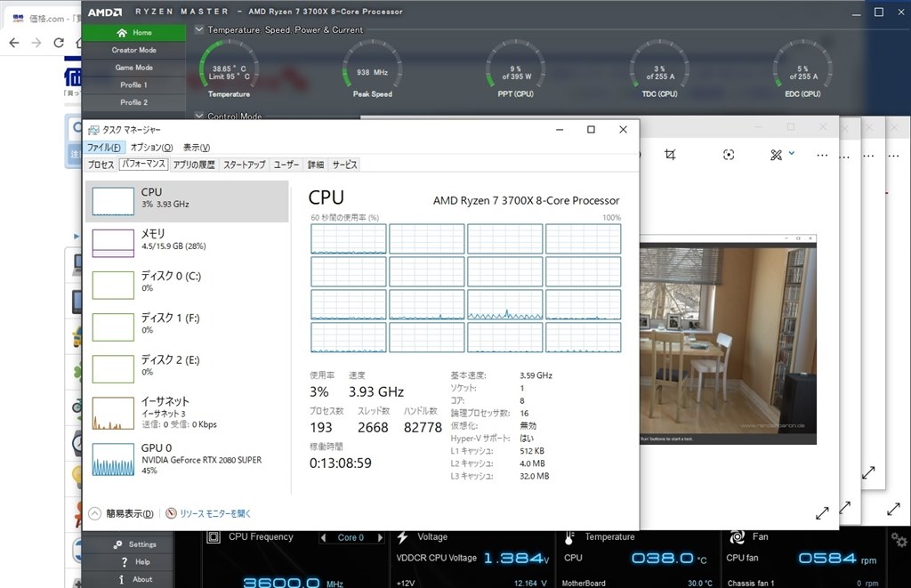The height and width of the screenshot is (588, 911).
Task: Click the handle count 82778
Action: (x=423, y=428)
